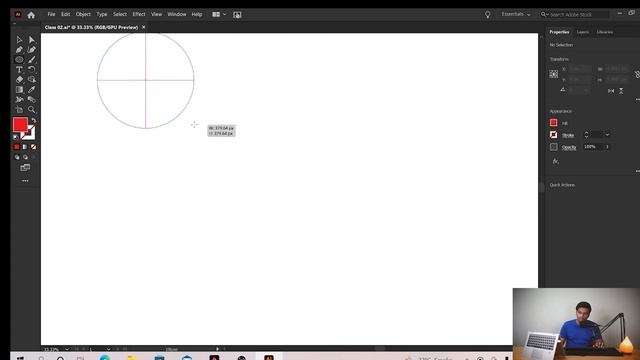Screen dimensions: 640x360
Task: Open the View menu
Action: [x=156, y=14]
